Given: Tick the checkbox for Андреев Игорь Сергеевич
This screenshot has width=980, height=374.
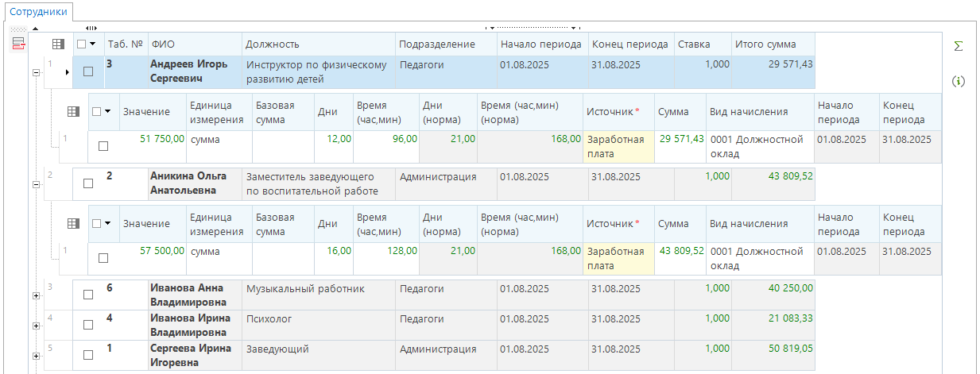Looking at the screenshot, I should [x=88, y=71].
